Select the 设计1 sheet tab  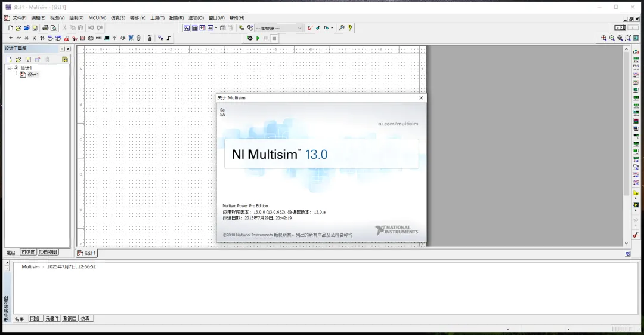pyautogui.click(x=86, y=253)
